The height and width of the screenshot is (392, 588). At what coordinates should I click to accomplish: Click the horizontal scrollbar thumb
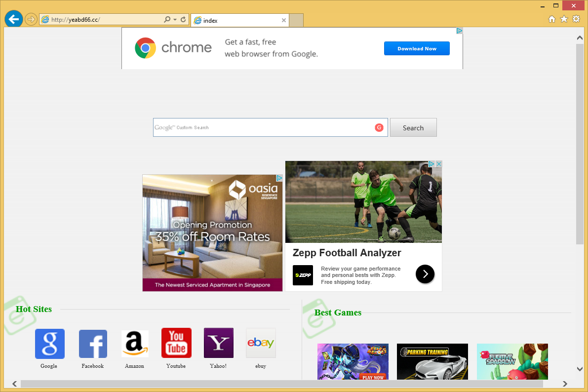(x=281, y=384)
